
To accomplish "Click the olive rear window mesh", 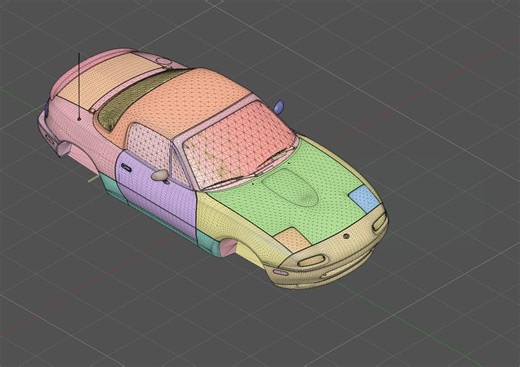I will [x=133, y=100].
